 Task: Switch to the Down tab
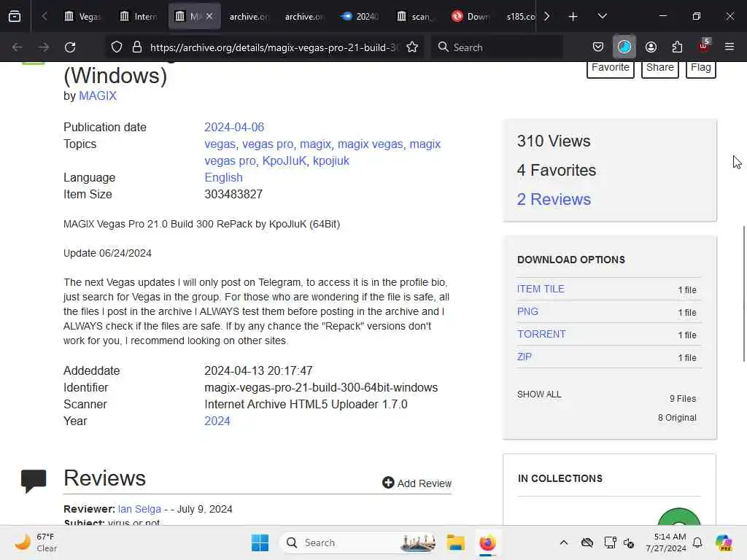[x=471, y=16]
